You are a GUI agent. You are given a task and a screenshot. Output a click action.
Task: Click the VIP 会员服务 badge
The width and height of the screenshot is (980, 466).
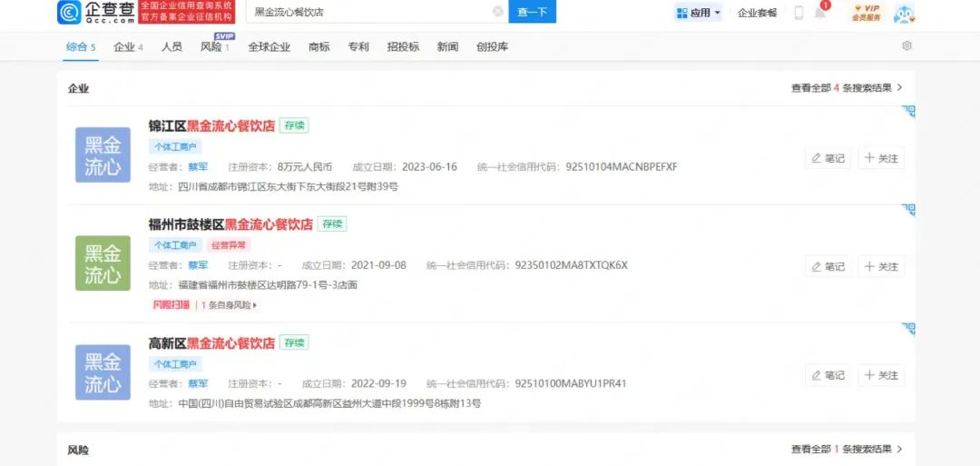click(x=867, y=13)
